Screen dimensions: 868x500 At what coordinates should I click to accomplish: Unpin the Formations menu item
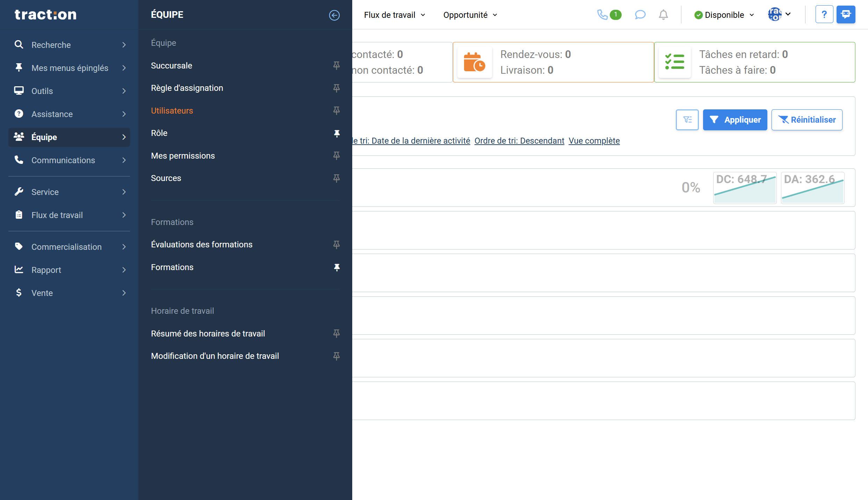pos(337,267)
